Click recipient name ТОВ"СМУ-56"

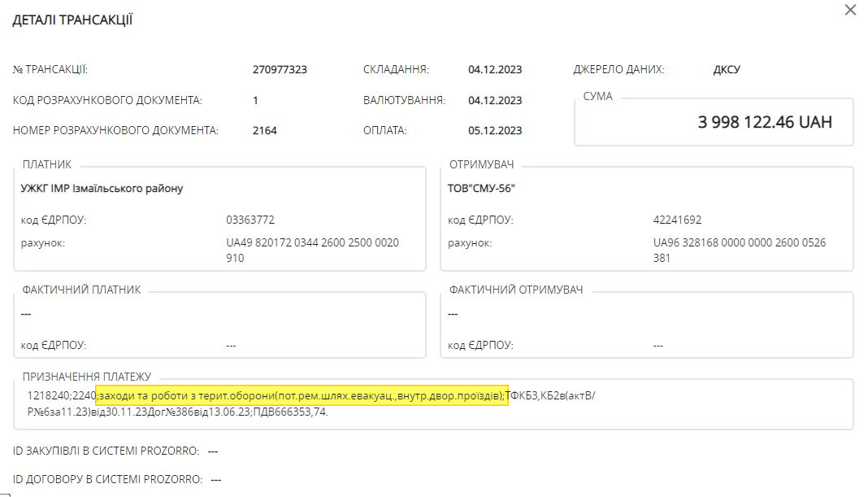pyautogui.click(x=481, y=189)
